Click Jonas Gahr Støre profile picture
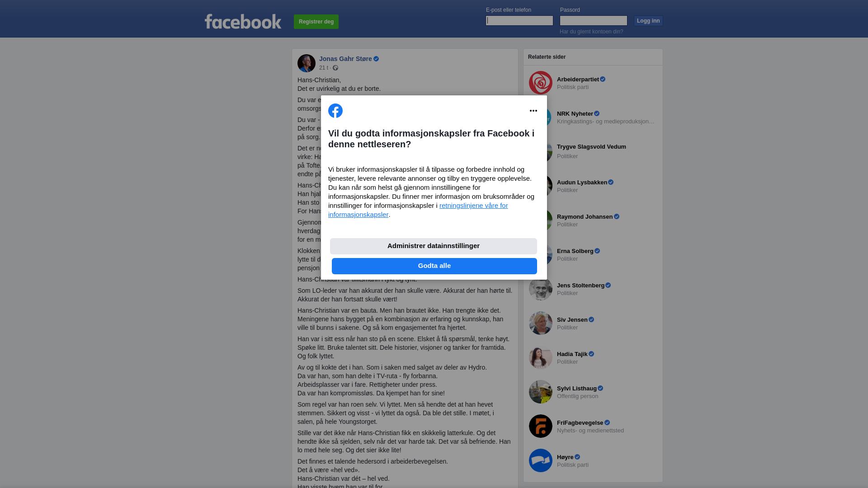This screenshot has height=488, width=868. pyautogui.click(x=307, y=63)
